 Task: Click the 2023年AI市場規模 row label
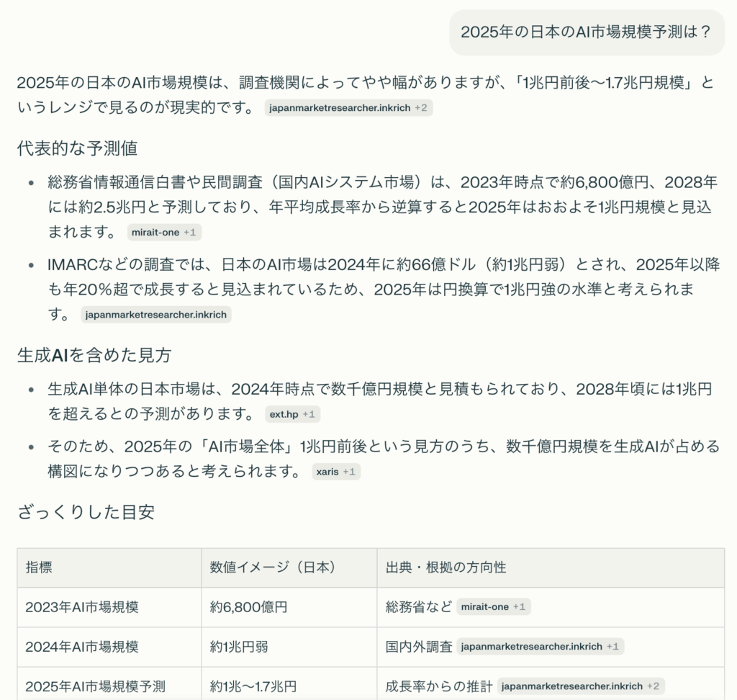pos(82,607)
